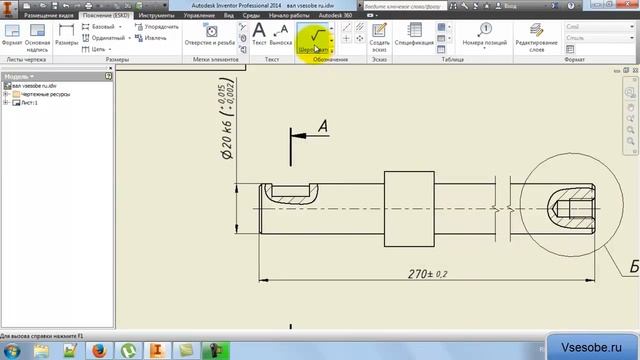Expand the Чертежные ресурсы tree node
The width and height of the screenshot is (640, 360).
click(x=6, y=94)
